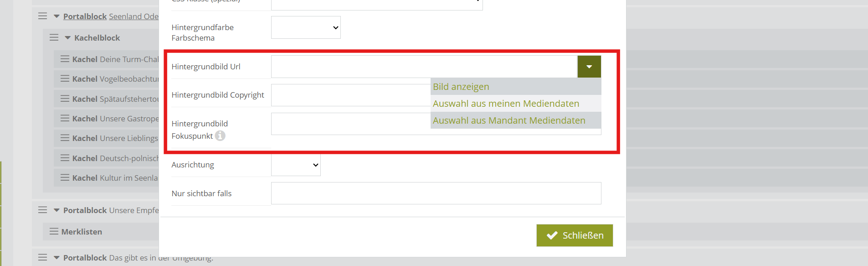Click drag handle of Merklisten row
Image resolution: width=868 pixels, height=266 pixels.
(54, 231)
